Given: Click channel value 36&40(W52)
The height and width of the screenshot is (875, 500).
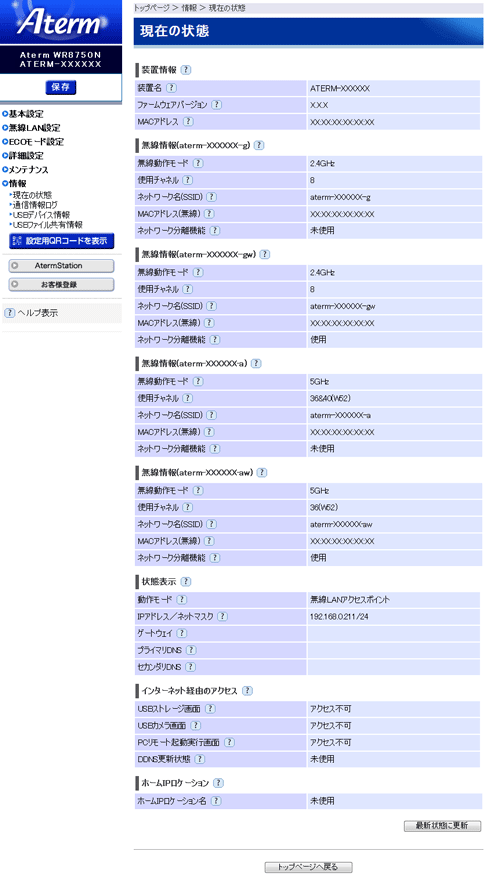Looking at the screenshot, I should pyautogui.click(x=331, y=398).
